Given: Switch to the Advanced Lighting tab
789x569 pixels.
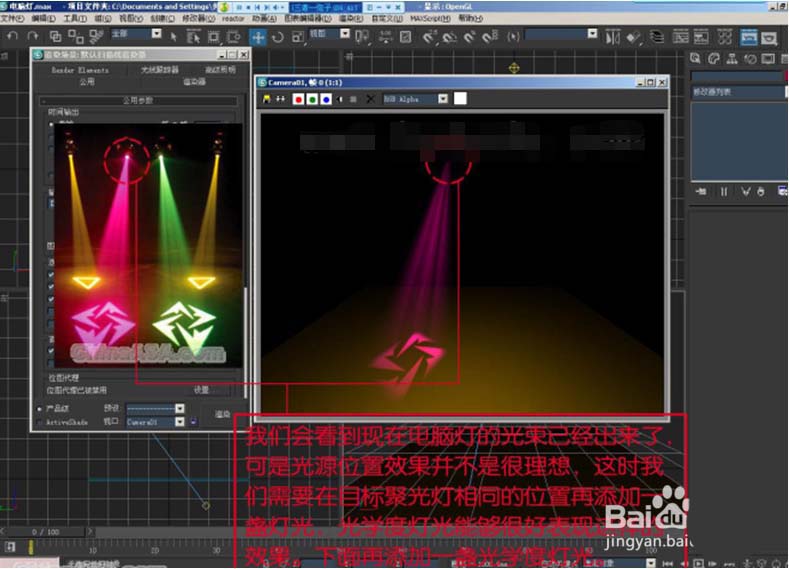Looking at the screenshot, I should [220, 70].
